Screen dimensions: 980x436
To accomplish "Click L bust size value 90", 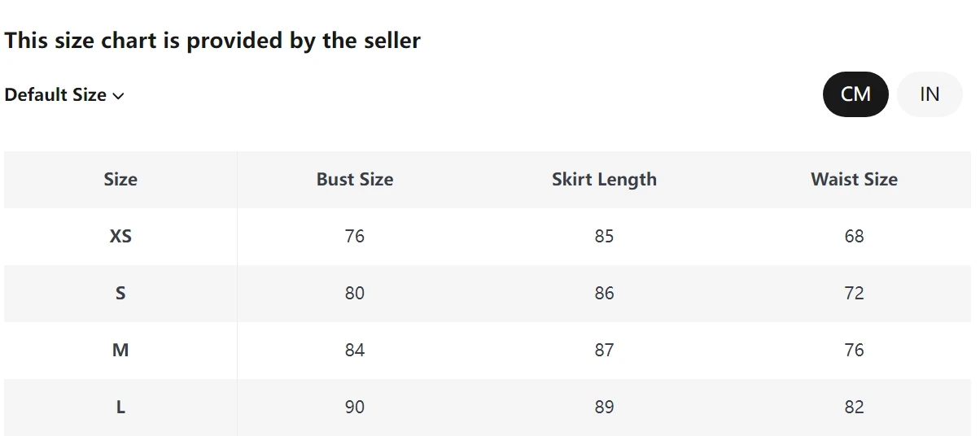I will [x=355, y=408].
